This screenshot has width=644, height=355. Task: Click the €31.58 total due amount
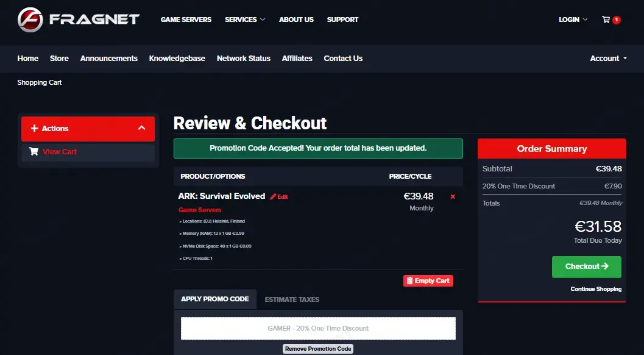(598, 226)
